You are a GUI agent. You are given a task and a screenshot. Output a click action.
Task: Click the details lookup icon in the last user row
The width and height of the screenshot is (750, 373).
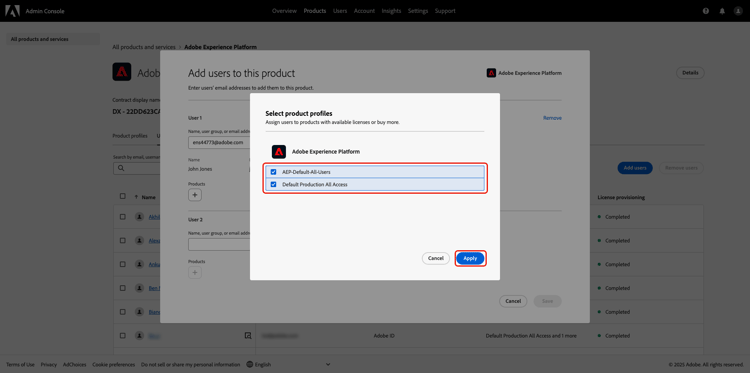[248, 336]
